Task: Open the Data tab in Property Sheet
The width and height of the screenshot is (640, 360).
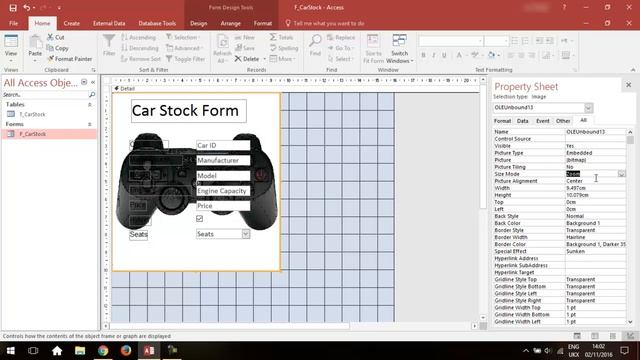Action: pos(522,121)
